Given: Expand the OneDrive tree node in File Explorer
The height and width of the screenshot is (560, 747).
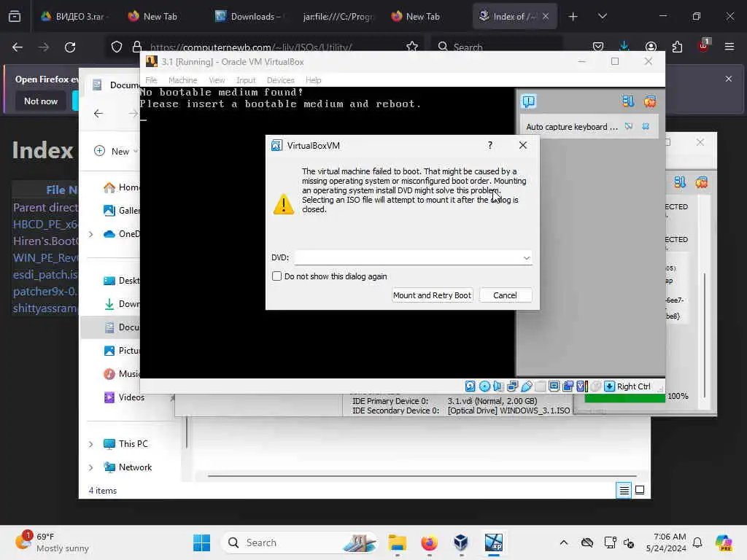Looking at the screenshot, I should point(90,234).
